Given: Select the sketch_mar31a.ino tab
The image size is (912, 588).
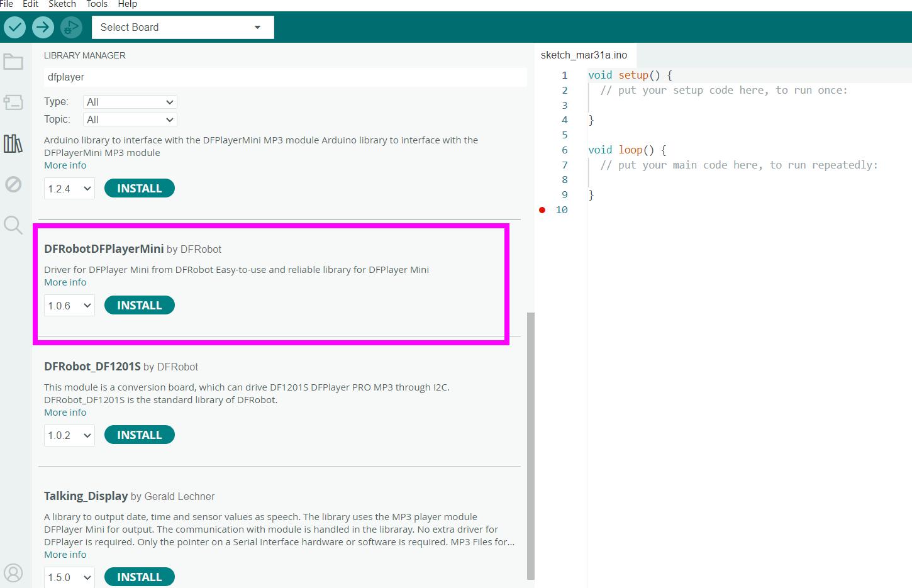Looking at the screenshot, I should (x=584, y=55).
